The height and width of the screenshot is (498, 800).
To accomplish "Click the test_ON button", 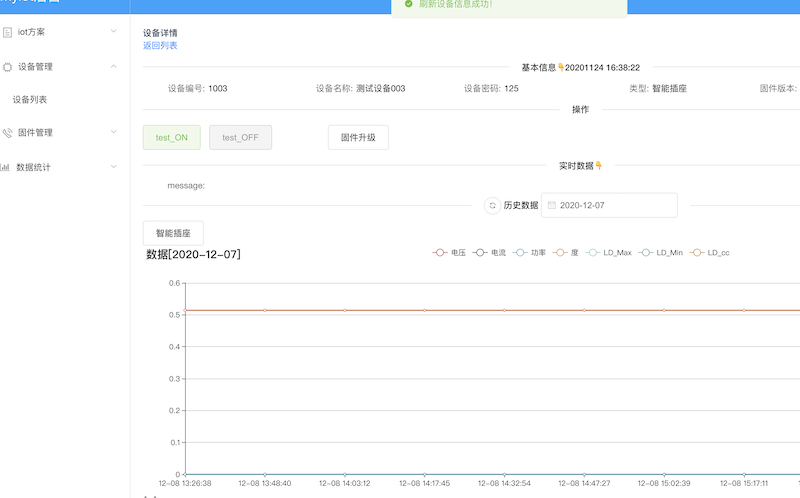I will click(x=172, y=138).
